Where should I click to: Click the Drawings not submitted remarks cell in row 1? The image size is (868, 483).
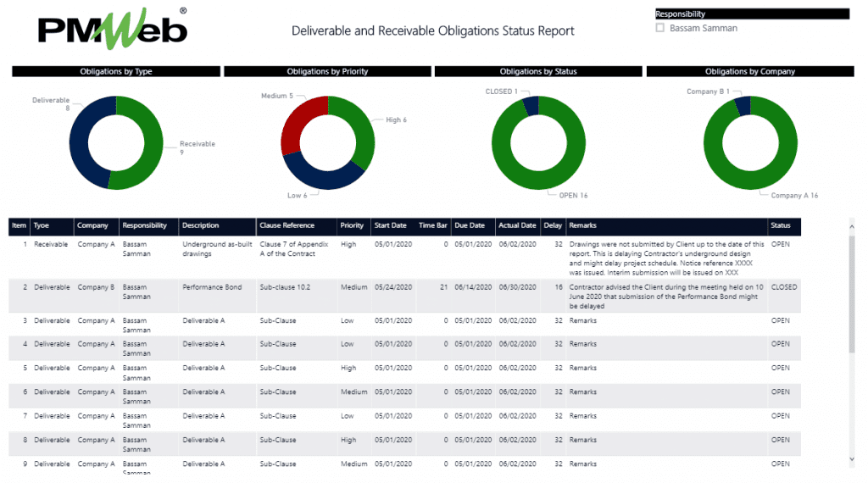coord(666,258)
